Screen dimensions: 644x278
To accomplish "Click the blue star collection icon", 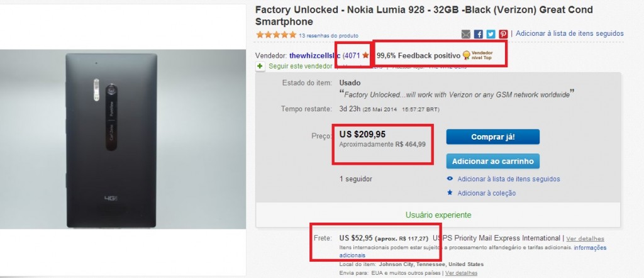I will [449, 193].
